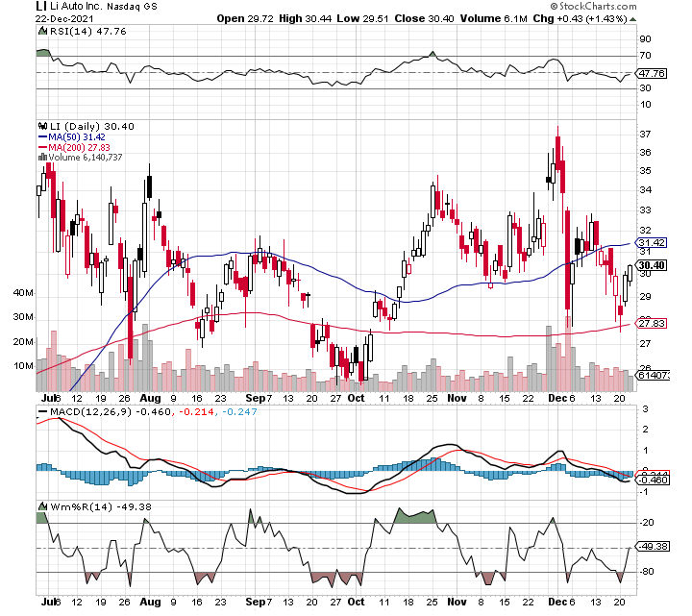Viewport: 692px width, 616px height.
Task: Click the MACD(12,26,9) -0.460 label
Action: [x=110, y=411]
